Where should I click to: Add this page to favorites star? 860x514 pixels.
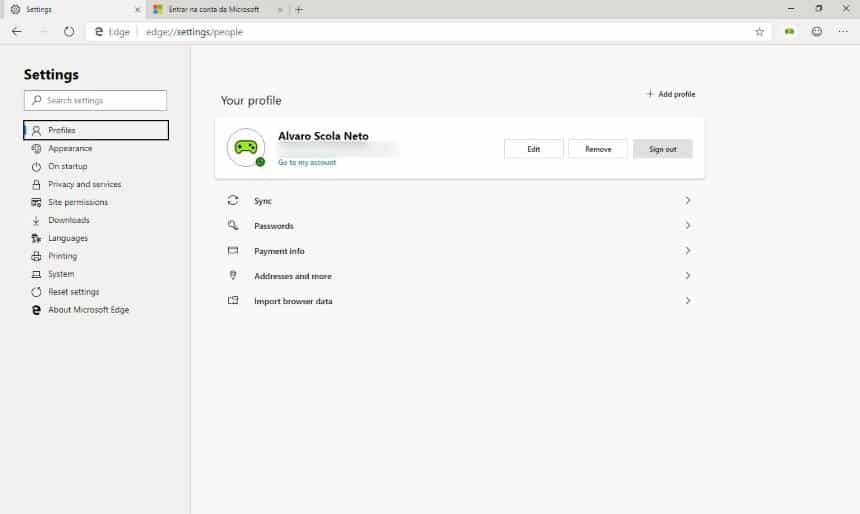(759, 32)
